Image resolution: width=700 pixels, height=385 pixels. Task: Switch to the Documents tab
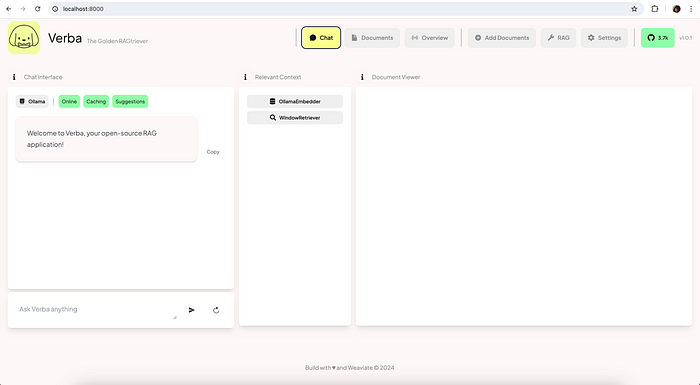pyautogui.click(x=372, y=38)
